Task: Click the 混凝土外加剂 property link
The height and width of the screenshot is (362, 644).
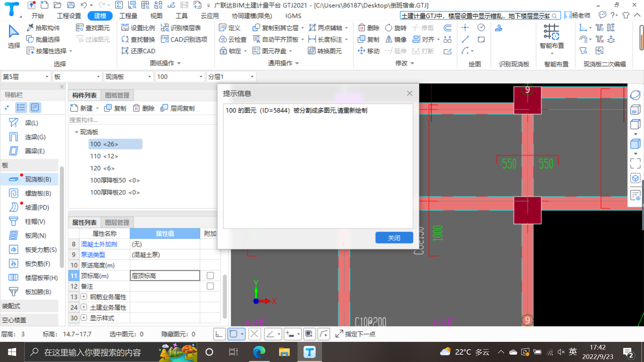Action: (x=99, y=244)
